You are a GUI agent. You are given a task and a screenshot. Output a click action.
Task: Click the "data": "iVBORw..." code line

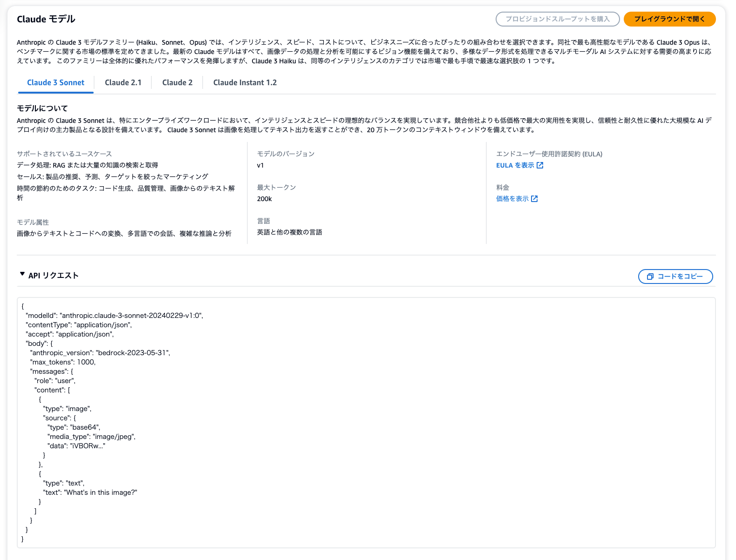(x=76, y=446)
